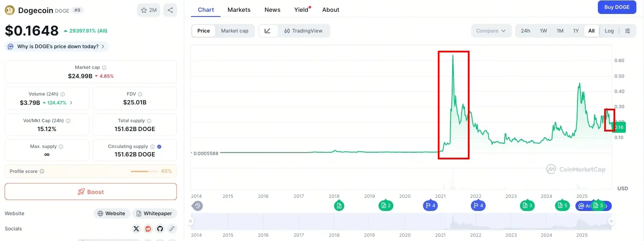Open the Whitepaper link
The image size is (644, 241).
click(x=155, y=214)
